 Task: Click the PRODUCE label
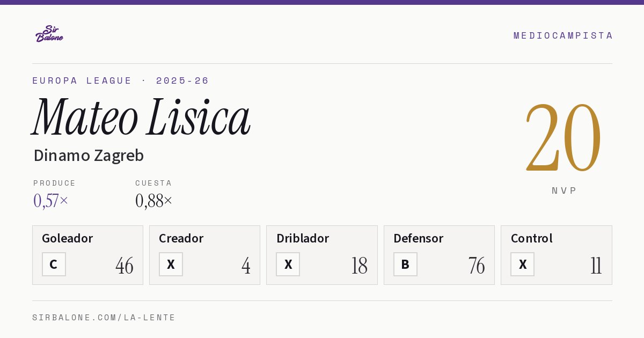click(55, 183)
